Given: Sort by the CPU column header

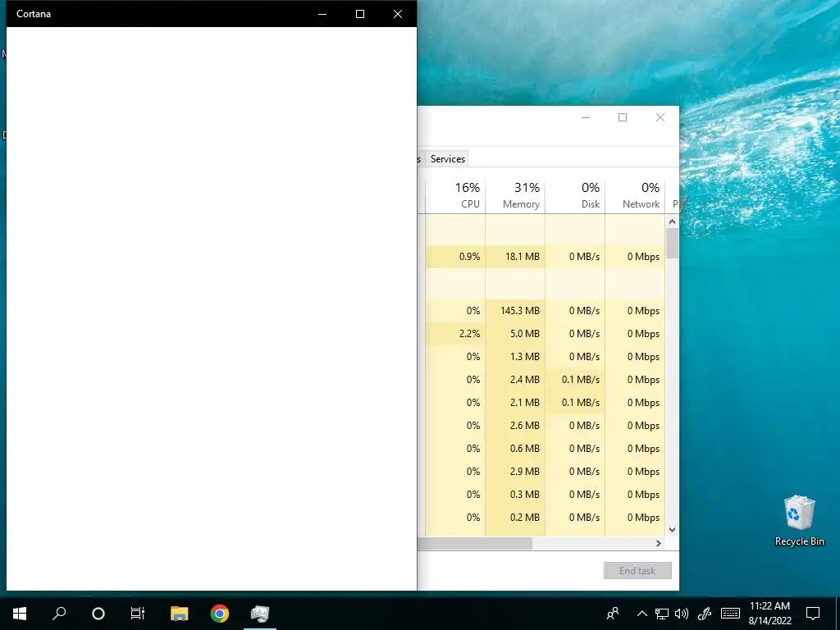Looking at the screenshot, I should pyautogui.click(x=456, y=195).
